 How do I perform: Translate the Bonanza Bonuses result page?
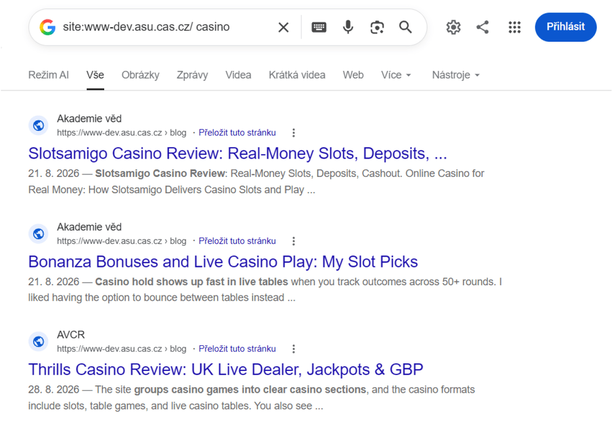tap(237, 241)
